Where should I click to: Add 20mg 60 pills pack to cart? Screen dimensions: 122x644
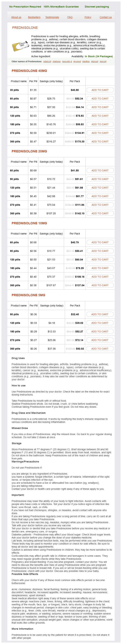[100, 170]
